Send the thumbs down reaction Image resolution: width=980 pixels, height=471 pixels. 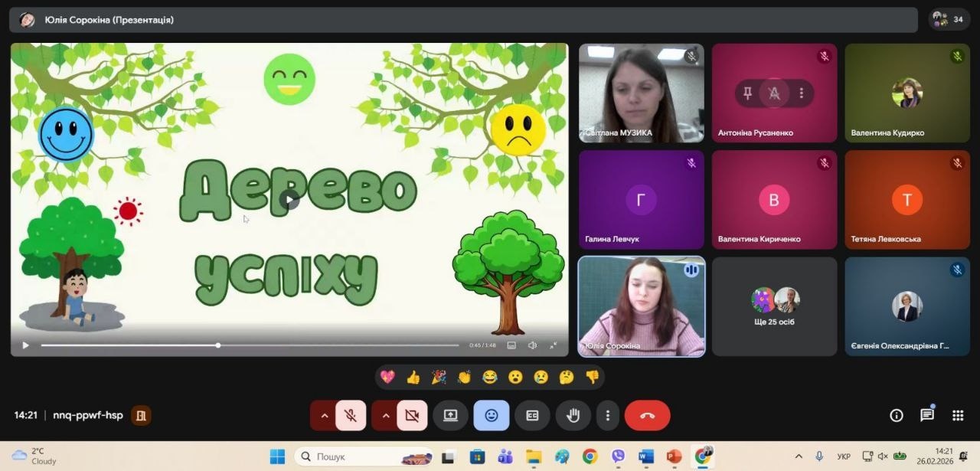click(592, 377)
